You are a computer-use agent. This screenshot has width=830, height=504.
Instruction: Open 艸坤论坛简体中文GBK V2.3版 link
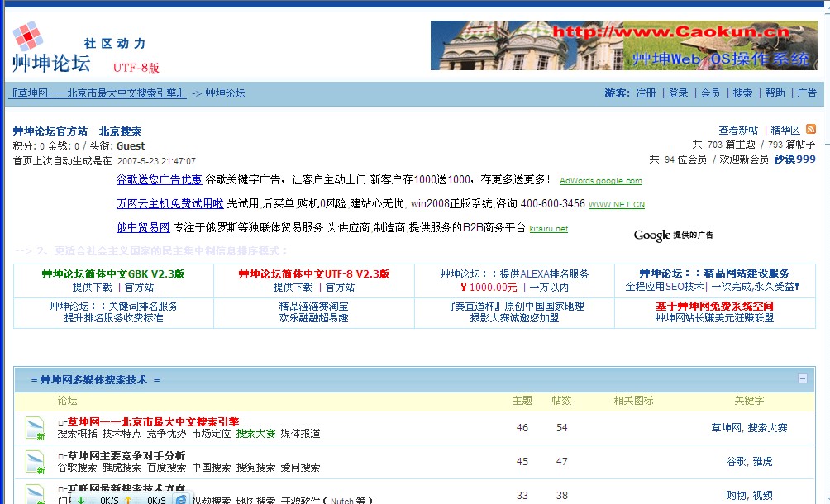pyautogui.click(x=113, y=274)
